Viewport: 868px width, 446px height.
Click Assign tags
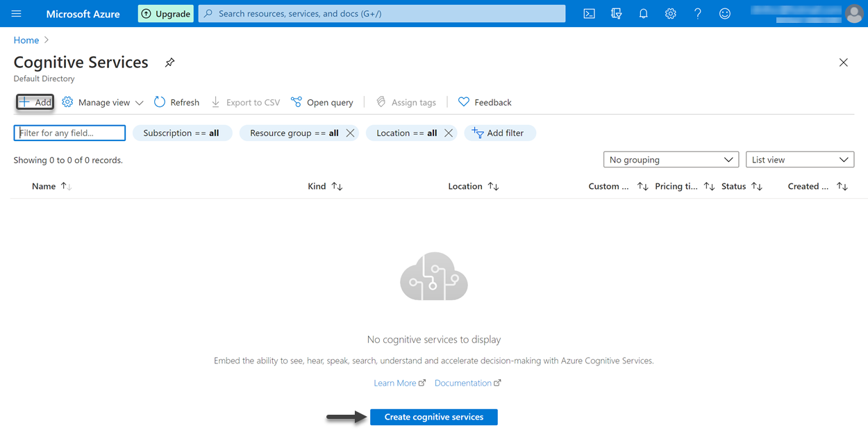click(406, 102)
